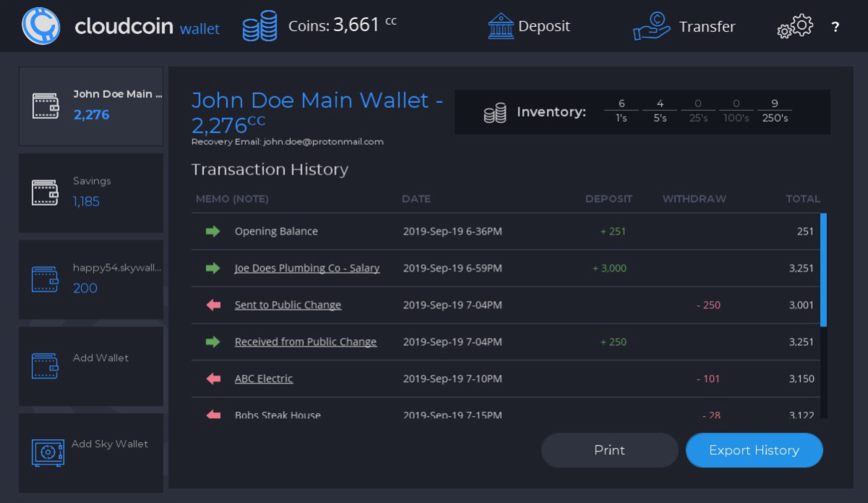The width and height of the screenshot is (868, 503).
Task: Click the MEMO (NOTE) column header
Action: point(232,199)
